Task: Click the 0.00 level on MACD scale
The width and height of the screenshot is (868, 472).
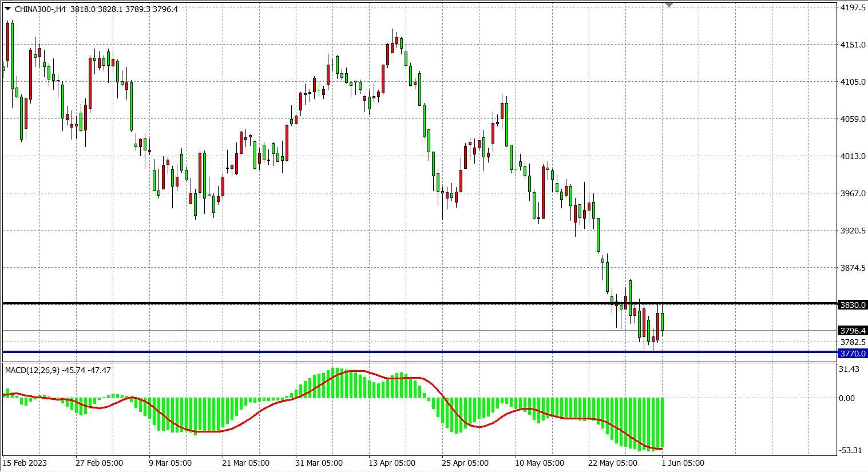Action: click(846, 398)
